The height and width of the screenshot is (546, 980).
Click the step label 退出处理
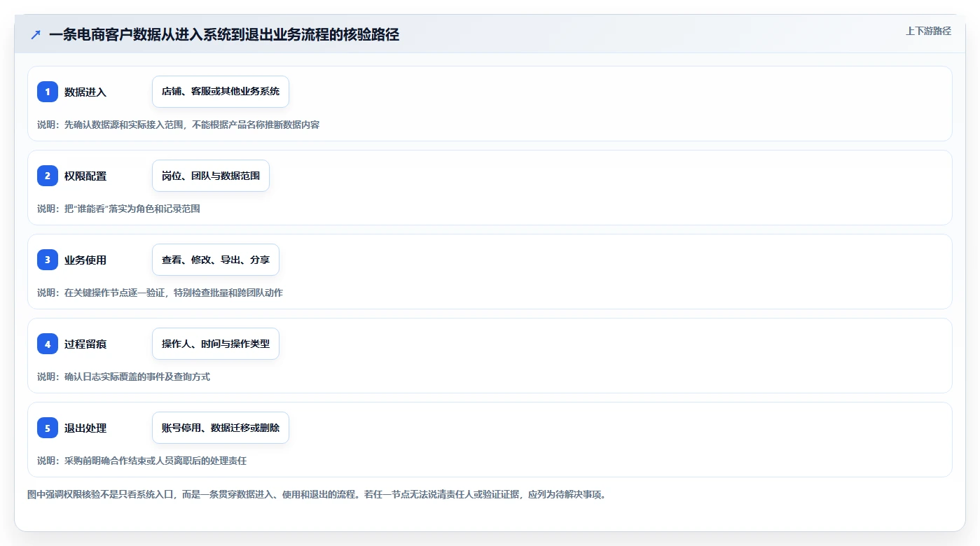(x=85, y=428)
